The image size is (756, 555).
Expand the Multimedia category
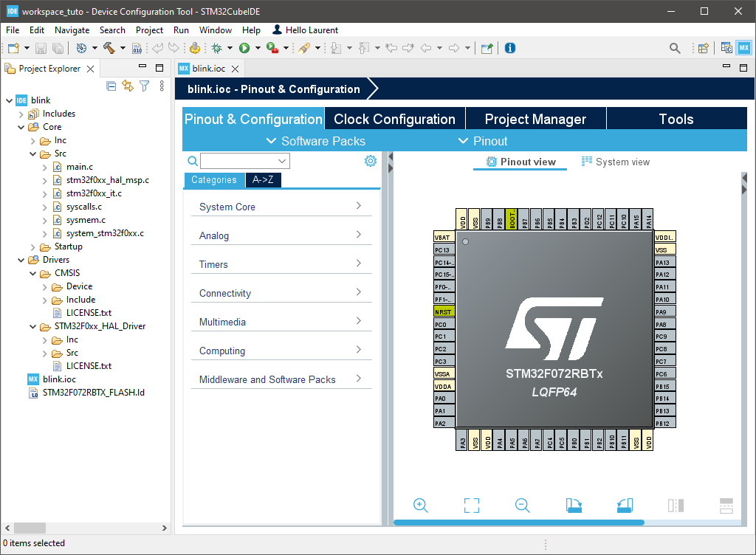pos(281,321)
